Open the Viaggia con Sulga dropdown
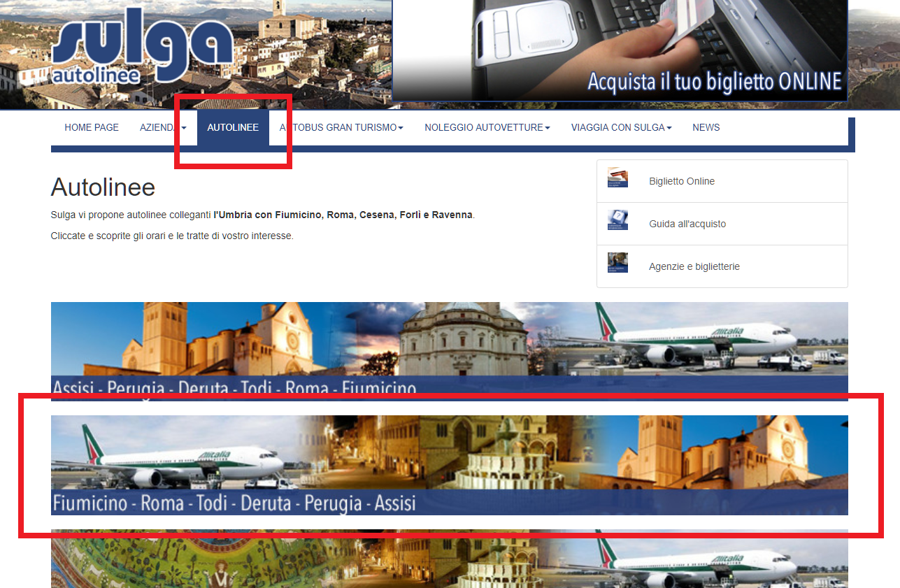900x588 pixels. click(x=621, y=128)
